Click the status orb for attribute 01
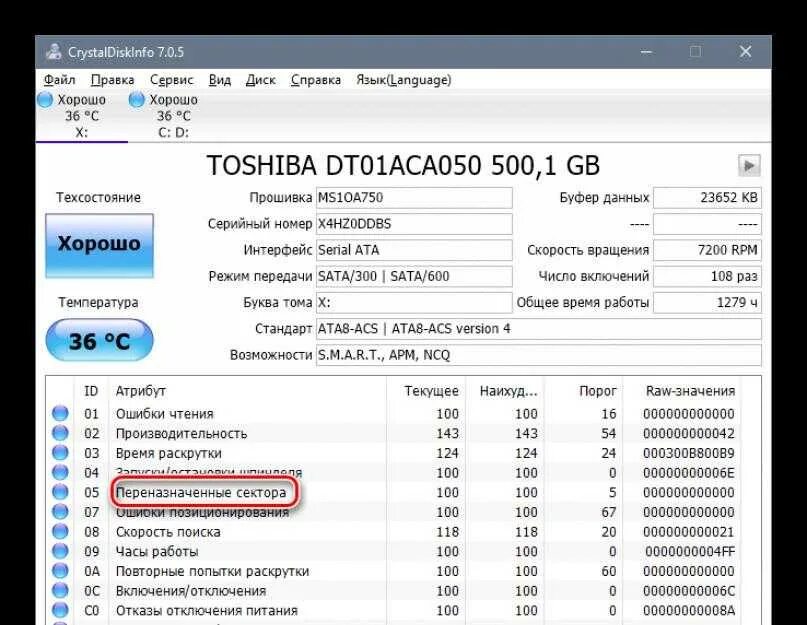The height and width of the screenshot is (625, 807). coord(60,413)
